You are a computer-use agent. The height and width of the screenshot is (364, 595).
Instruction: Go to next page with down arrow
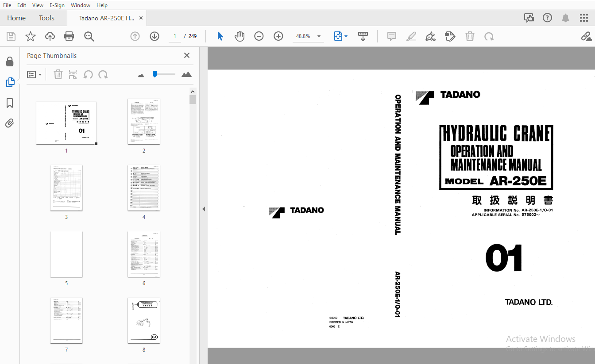155,36
